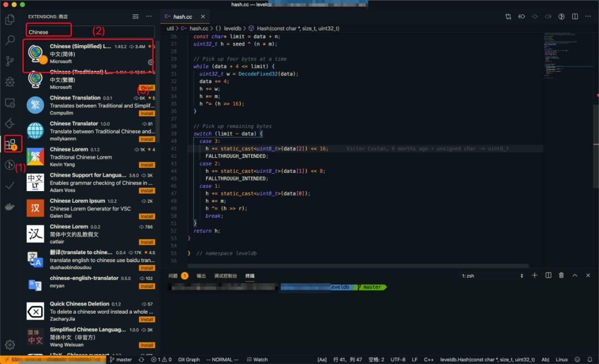The image size is (599, 364).
Task: Close the bottom panel
Action: 588,275
